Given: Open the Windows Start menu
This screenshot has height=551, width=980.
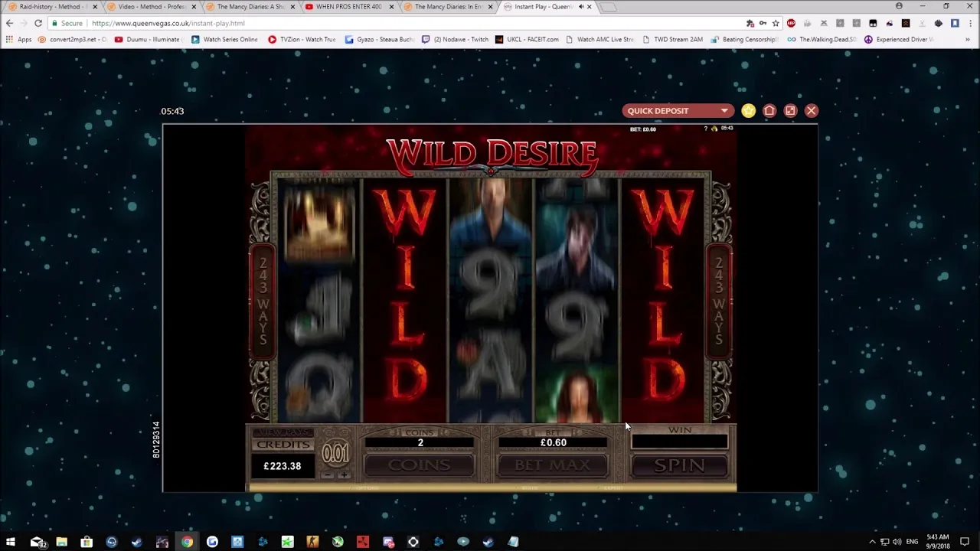Looking at the screenshot, I should pos(11,542).
